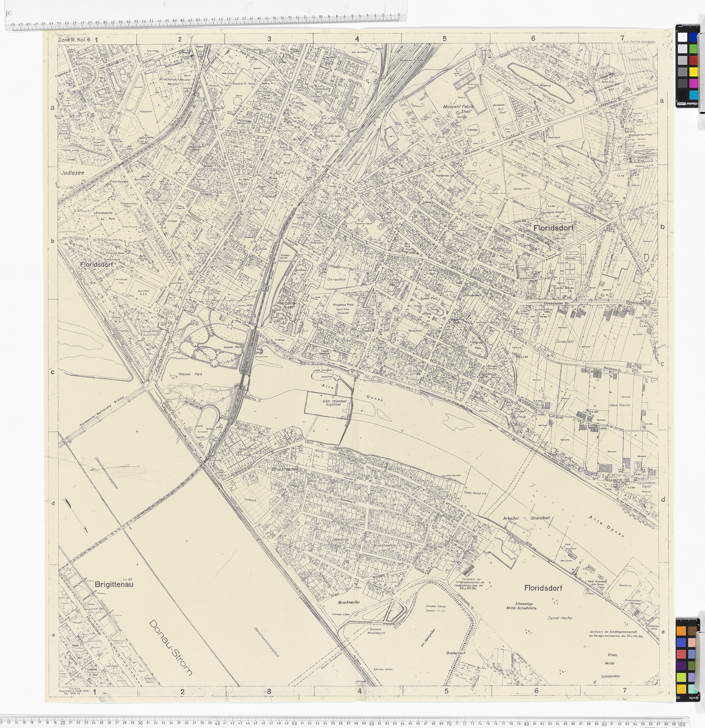
Task: Click the Bretteldorf label near the bottom
Action: pos(456,653)
